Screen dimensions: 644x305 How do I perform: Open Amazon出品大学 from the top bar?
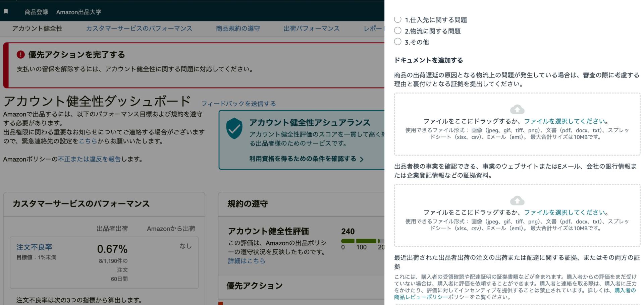tap(78, 12)
